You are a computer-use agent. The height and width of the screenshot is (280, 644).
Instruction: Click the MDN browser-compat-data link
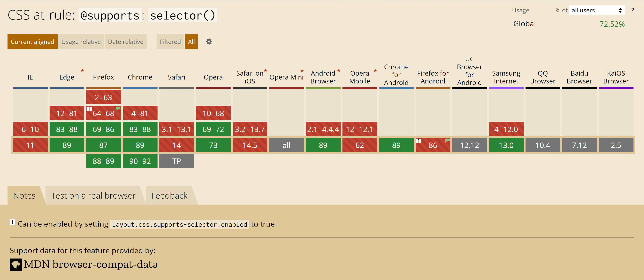[x=90, y=264]
